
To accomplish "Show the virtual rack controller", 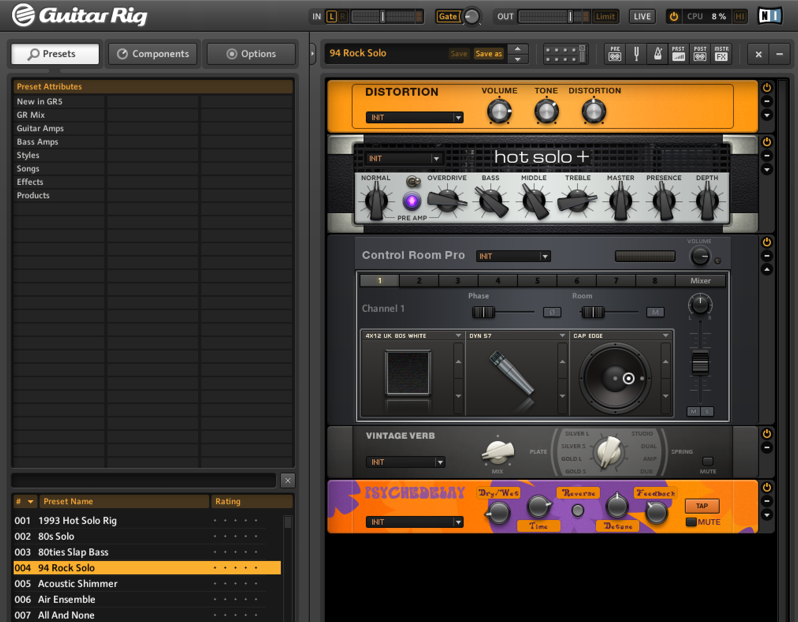I will [565, 53].
